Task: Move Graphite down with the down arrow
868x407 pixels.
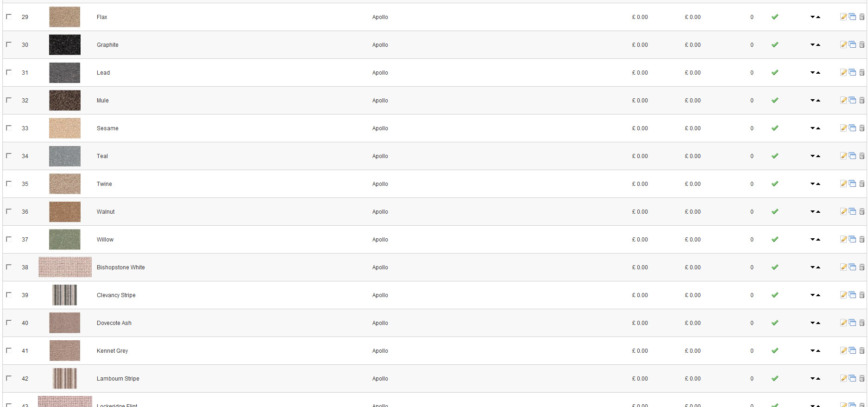Action: coord(812,45)
